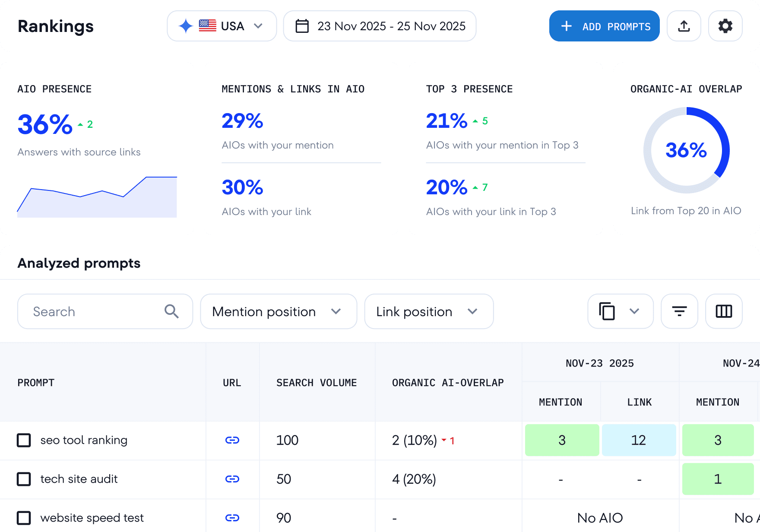Click the sparkle AI icon beside the USA flag
Viewport: 760px width, 532px height.
point(186,26)
